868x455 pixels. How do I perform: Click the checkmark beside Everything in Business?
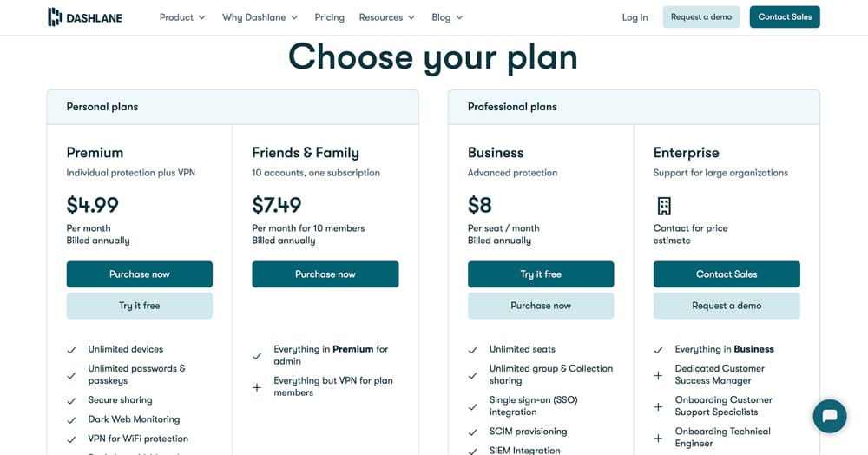pyautogui.click(x=658, y=350)
